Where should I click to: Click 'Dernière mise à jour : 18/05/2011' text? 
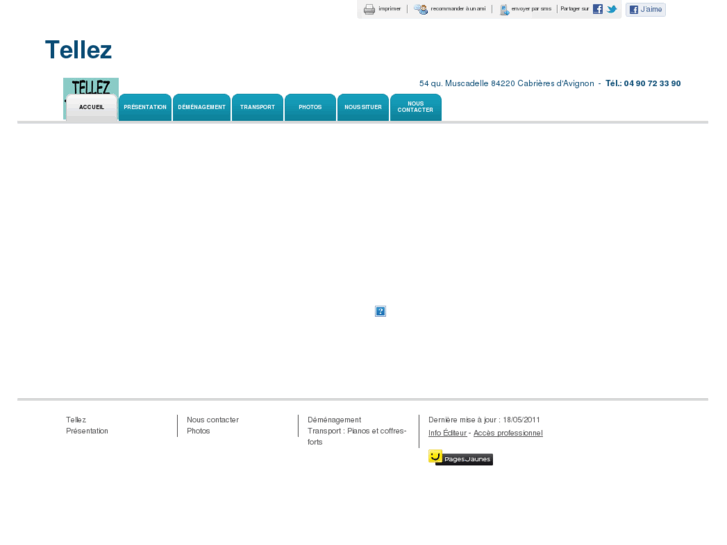[484, 420]
